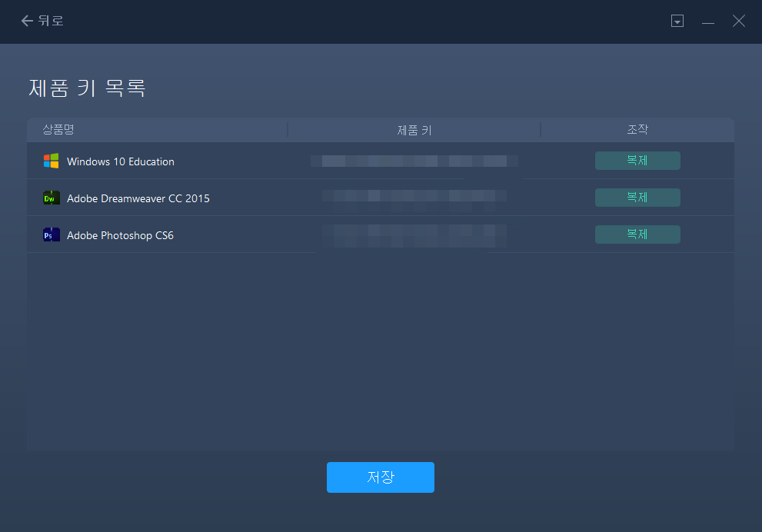
Task: Copy the Adobe Dreamweaver CC 2015 key
Action: (637, 198)
